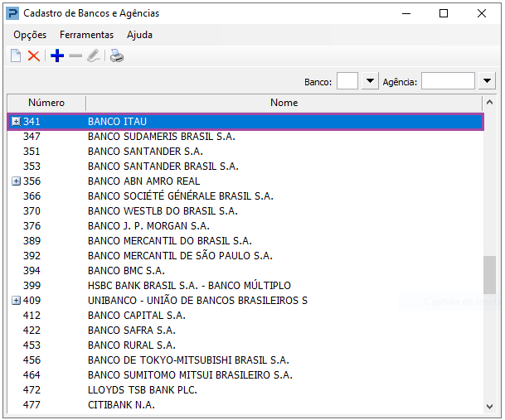Select row BANCO SUMITOMO MITSUI BRASILEIRO S.A.
This screenshot has width=505, height=420.
pyautogui.click(x=245, y=375)
